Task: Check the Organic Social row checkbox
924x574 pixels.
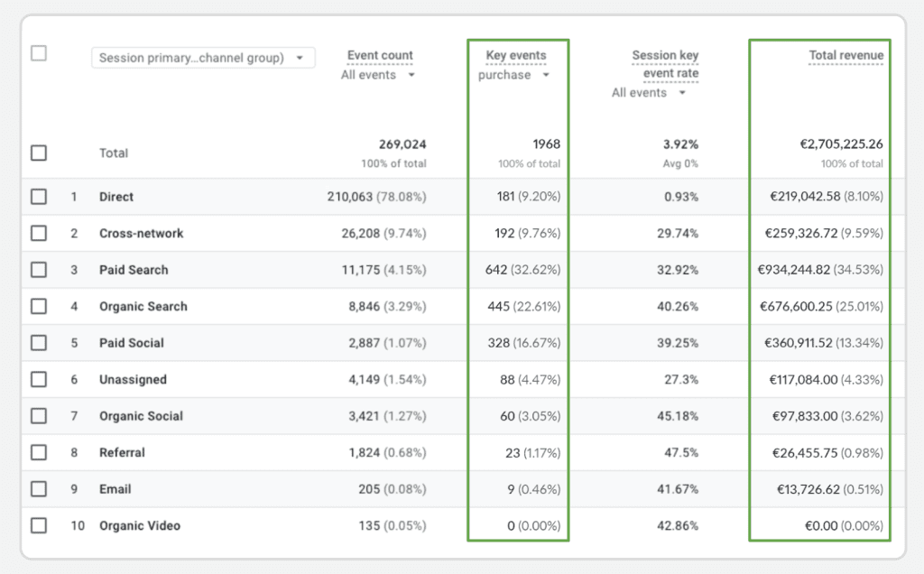Action: click(39, 416)
